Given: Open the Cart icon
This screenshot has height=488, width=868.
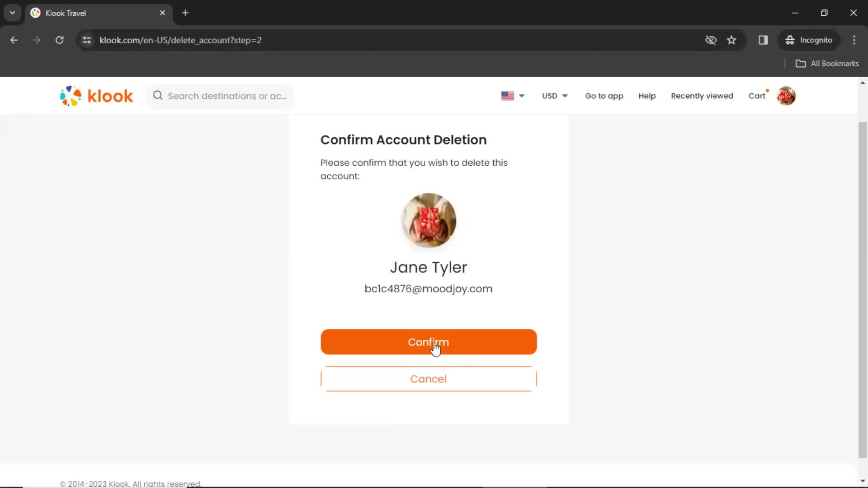Looking at the screenshot, I should (x=757, y=96).
